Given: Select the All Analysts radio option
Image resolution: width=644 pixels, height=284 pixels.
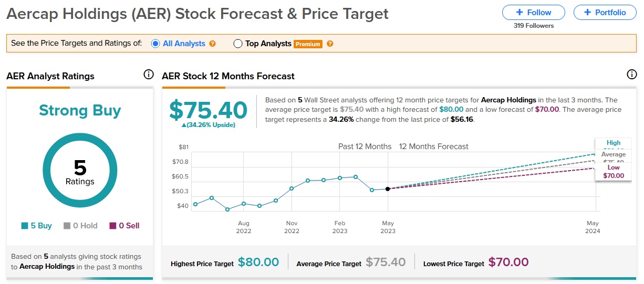Looking at the screenshot, I should pos(155,44).
